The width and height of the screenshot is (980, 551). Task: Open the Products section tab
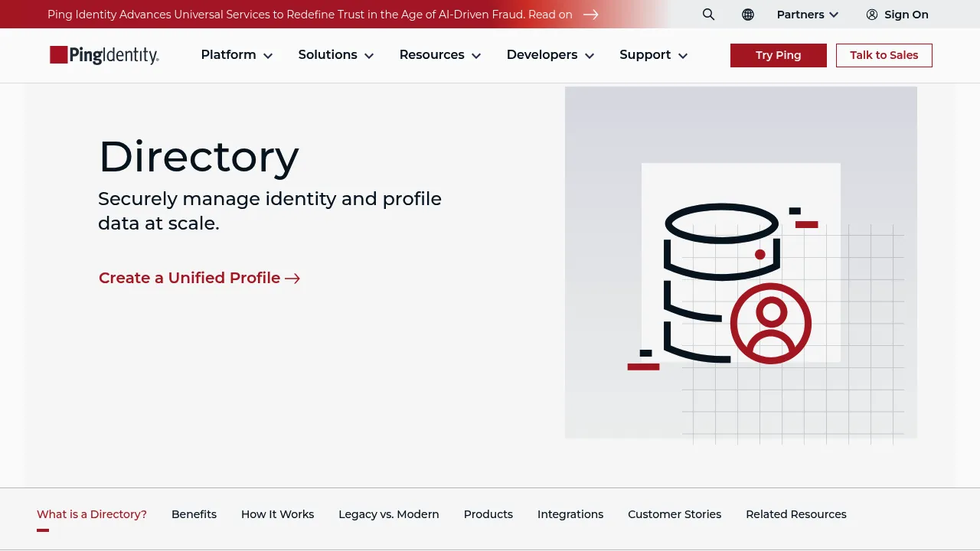(488, 514)
